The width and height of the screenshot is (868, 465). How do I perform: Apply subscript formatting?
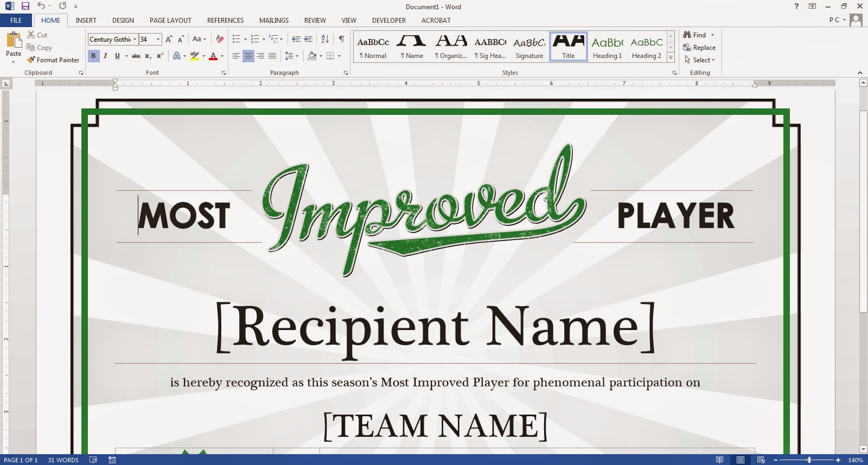point(148,56)
